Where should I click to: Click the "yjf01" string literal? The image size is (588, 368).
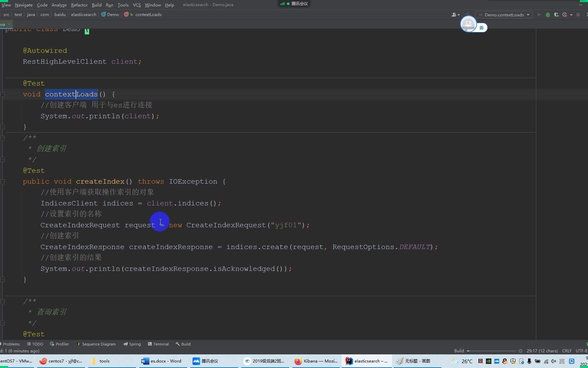click(x=286, y=225)
